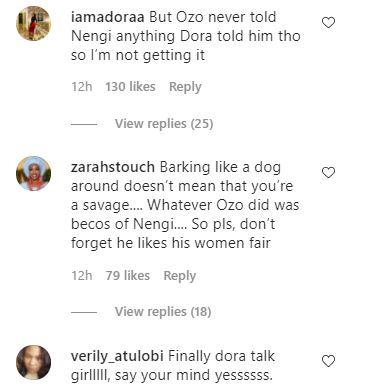365x391 pixels.
Task: Expand View replies (25) under iamadoraa
Action: [164, 124]
